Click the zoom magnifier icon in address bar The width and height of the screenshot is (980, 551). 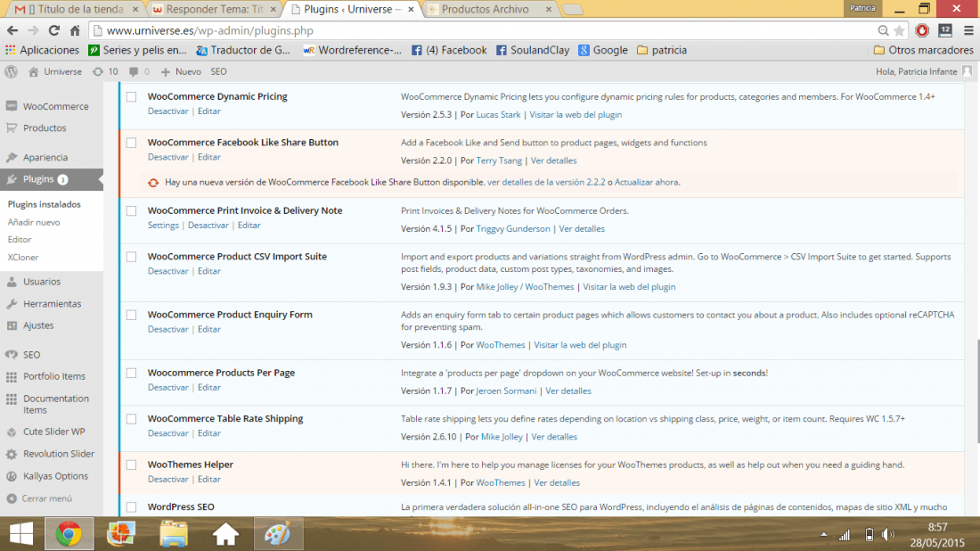(883, 30)
